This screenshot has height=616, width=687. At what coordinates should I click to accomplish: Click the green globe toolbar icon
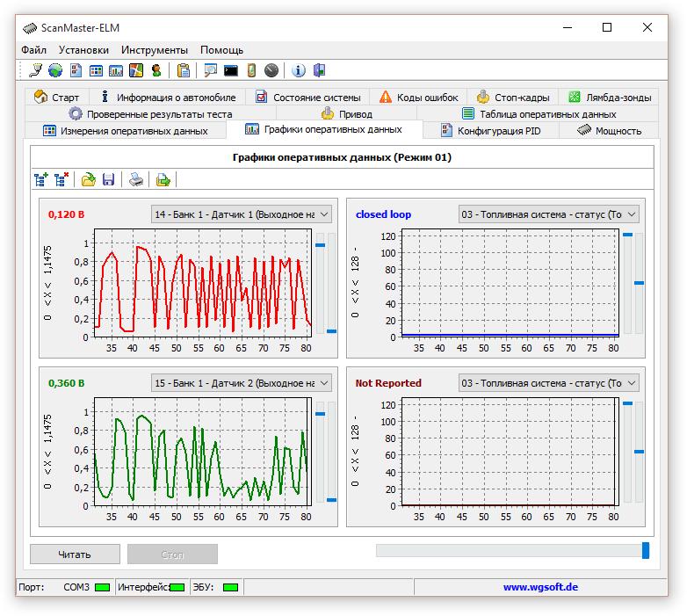55,70
